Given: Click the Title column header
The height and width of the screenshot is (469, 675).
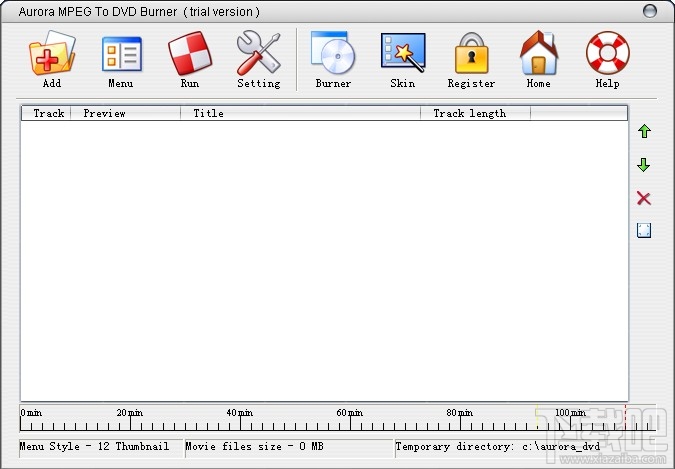Looking at the screenshot, I should click(x=300, y=113).
